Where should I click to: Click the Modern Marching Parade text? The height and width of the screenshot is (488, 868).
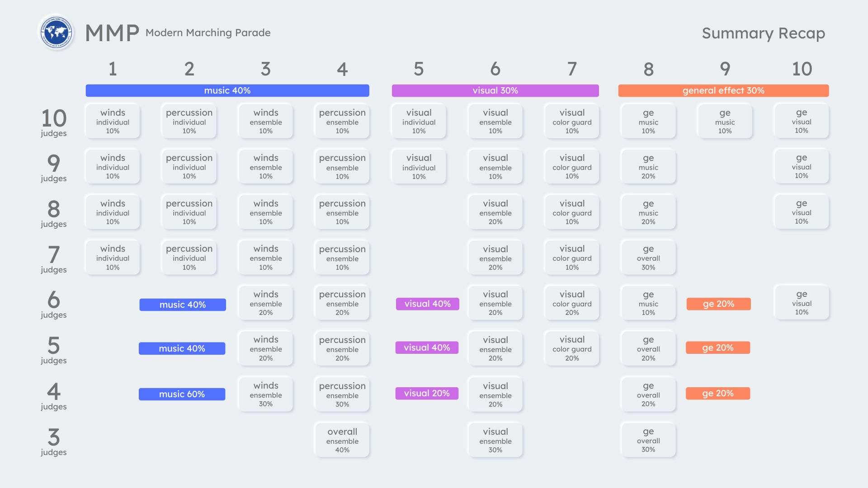pyautogui.click(x=208, y=33)
